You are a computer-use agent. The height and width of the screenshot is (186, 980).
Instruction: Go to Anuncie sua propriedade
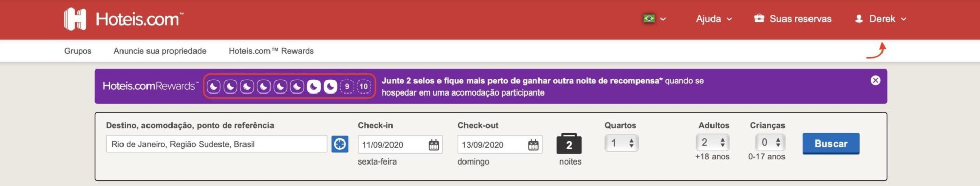[160, 51]
